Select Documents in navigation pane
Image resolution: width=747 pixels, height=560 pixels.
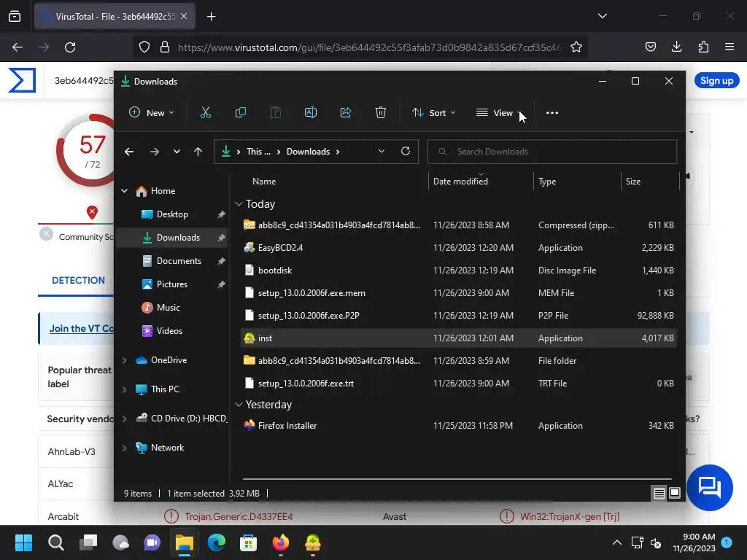coord(171,261)
